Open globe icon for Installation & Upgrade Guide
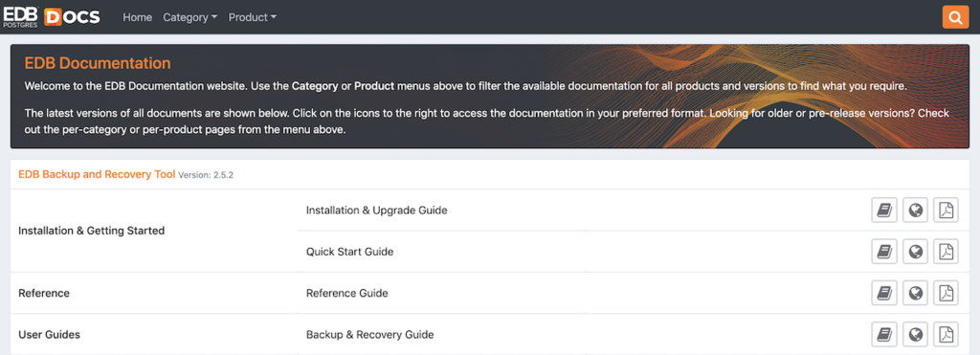Image resolution: width=980 pixels, height=355 pixels. (x=915, y=211)
